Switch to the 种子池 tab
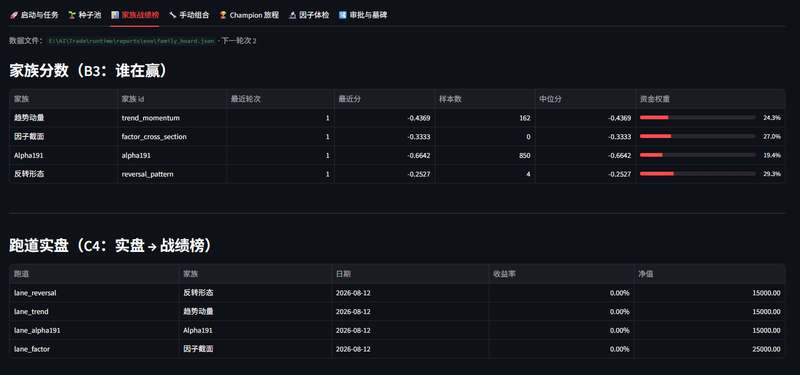This screenshot has width=800, height=375. [x=84, y=15]
